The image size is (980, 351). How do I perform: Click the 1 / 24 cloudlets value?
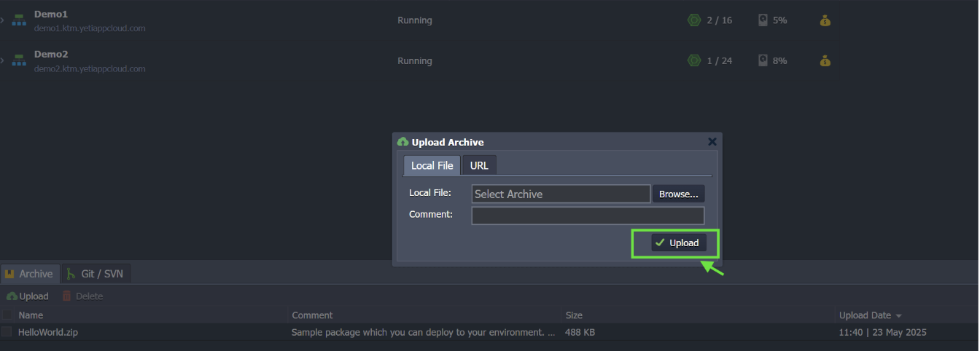tap(720, 60)
